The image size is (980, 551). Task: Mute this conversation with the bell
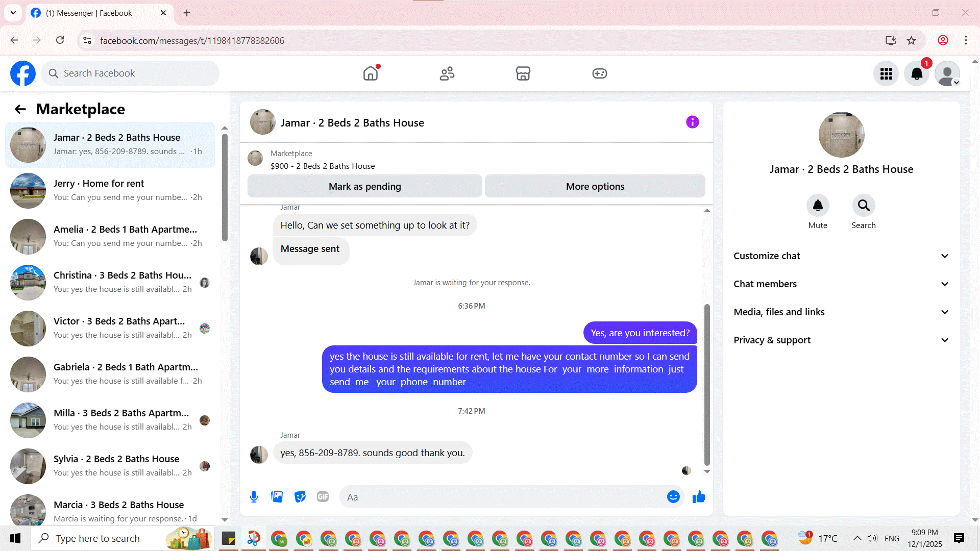point(818,206)
